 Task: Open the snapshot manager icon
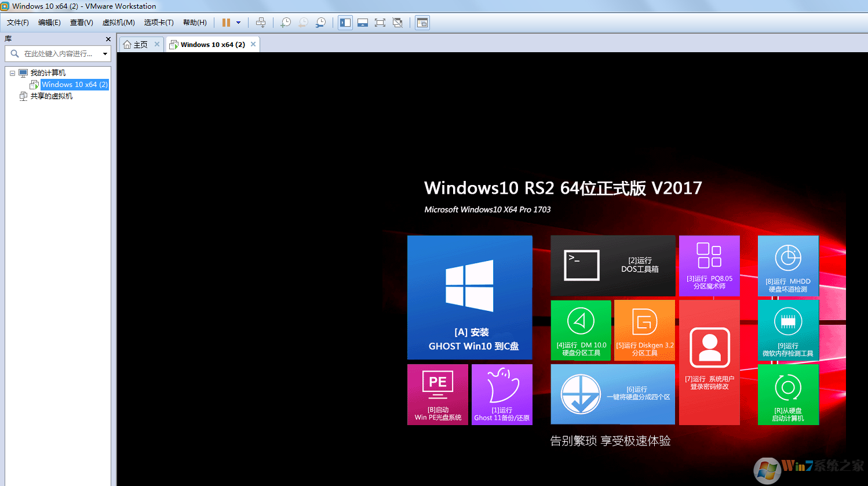pyautogui.click(x=320, y=23)
